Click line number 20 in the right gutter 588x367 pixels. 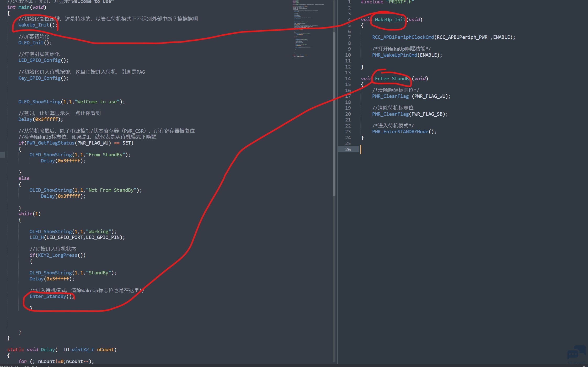pyautogui.click(x=348, y=114)
